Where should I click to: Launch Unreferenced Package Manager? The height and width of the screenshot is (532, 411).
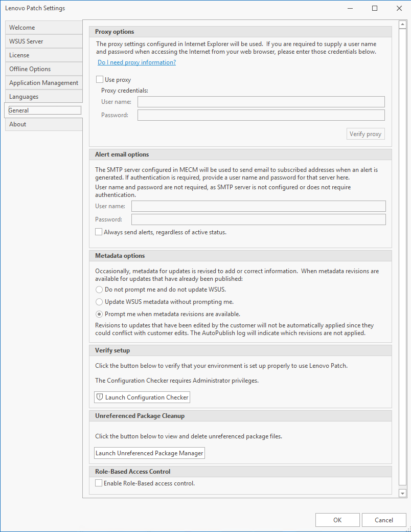pyautogui.click(x=150, y=453)
